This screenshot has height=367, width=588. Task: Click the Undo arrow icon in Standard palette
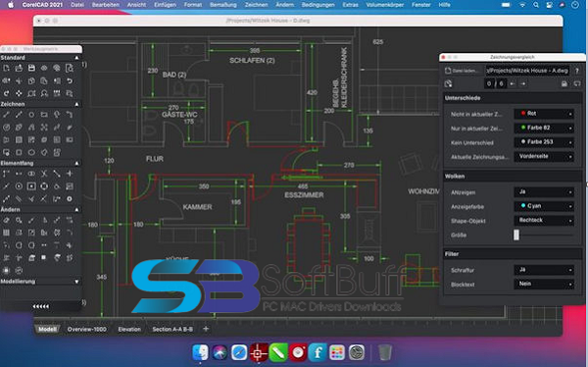[70, 80]
